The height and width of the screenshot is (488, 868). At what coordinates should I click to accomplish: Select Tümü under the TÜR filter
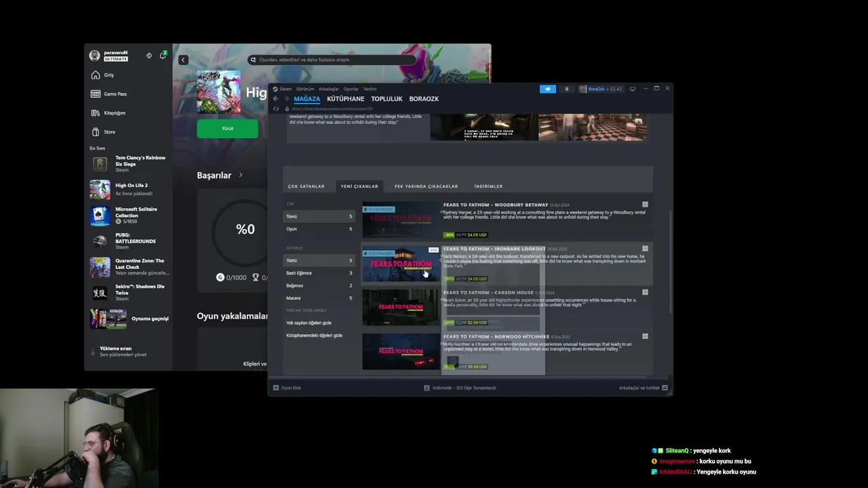[319, 216]
